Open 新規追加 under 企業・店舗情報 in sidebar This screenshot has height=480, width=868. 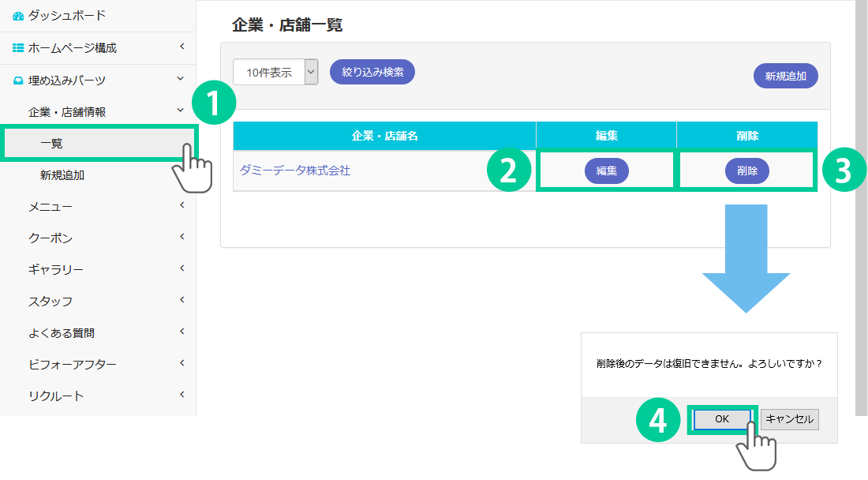(x=62, y=175)
